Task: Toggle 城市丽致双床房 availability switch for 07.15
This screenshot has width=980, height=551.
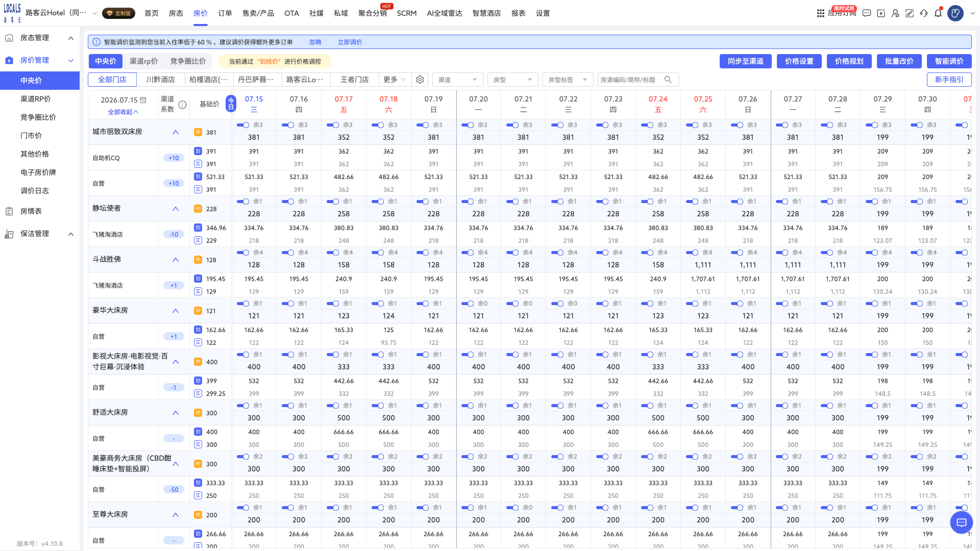Action: coord(243,125)
